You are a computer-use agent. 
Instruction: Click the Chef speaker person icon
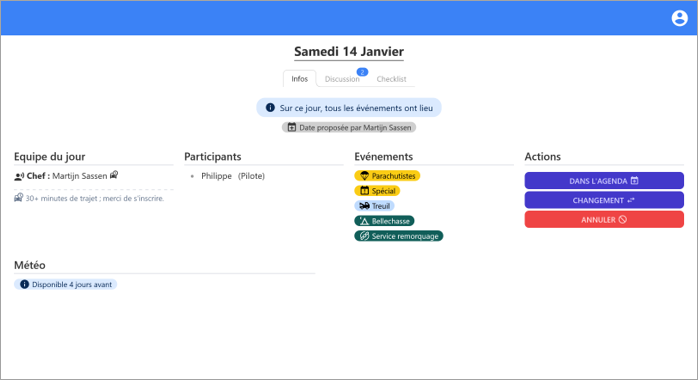tap(19, 177)
